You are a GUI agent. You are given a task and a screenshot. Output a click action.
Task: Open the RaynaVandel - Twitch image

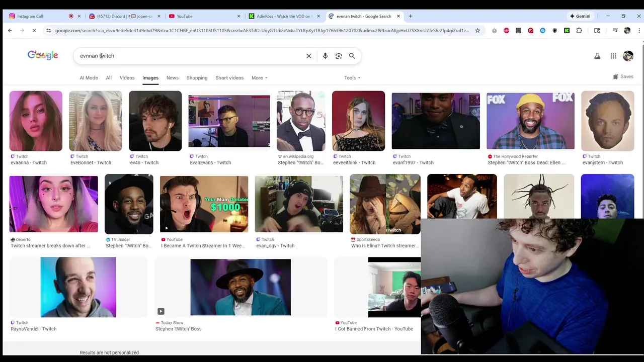point(78,287)
